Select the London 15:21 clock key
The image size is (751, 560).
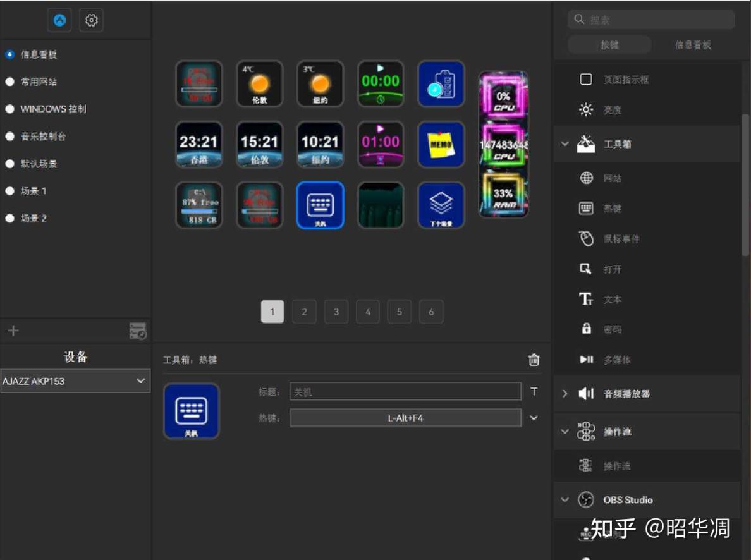pyautogui.click(x=260, y=145)
